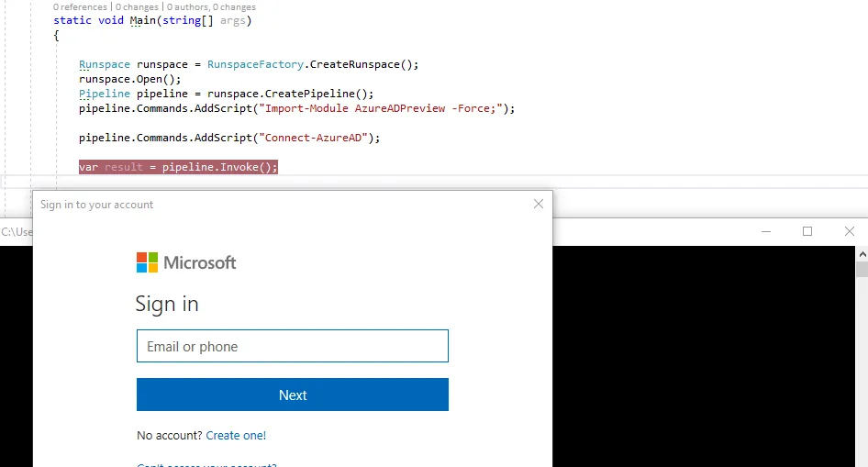The width and height of the screenshot is (868, 467).
Task: Click the console scrollbar up arrow
Action: (862, 254)
